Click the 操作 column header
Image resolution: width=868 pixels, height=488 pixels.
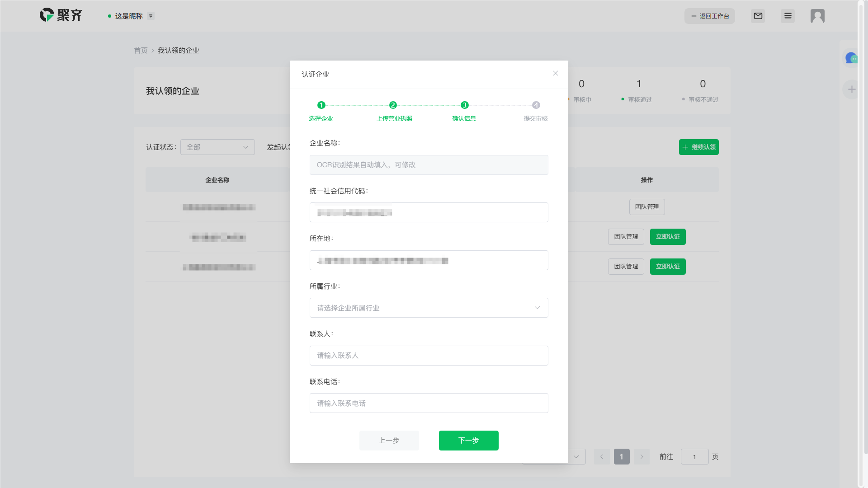click(x=647, y=180)
